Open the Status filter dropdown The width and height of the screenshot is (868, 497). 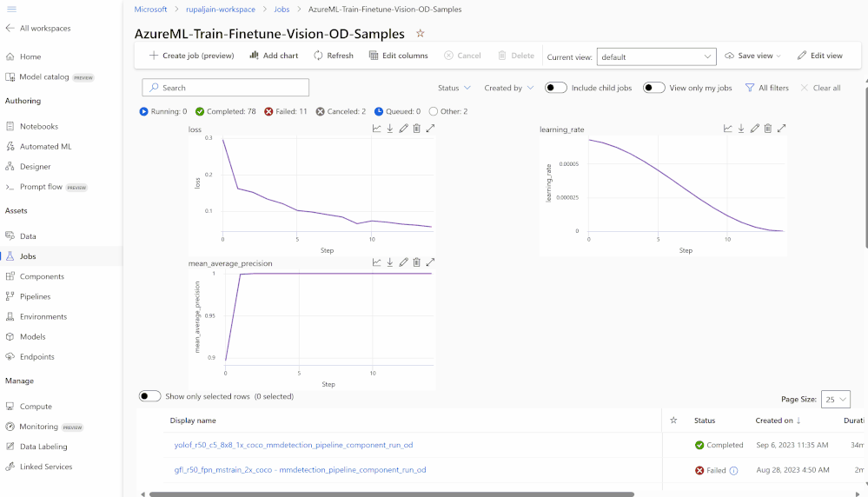pos(454,88)
